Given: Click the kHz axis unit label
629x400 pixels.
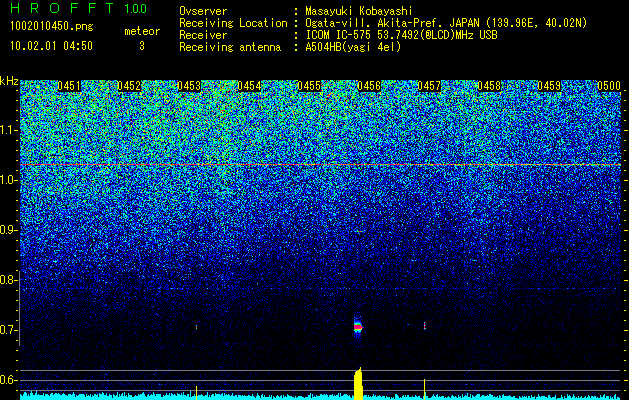Looking at the screenshot, I should coord(9,81).
